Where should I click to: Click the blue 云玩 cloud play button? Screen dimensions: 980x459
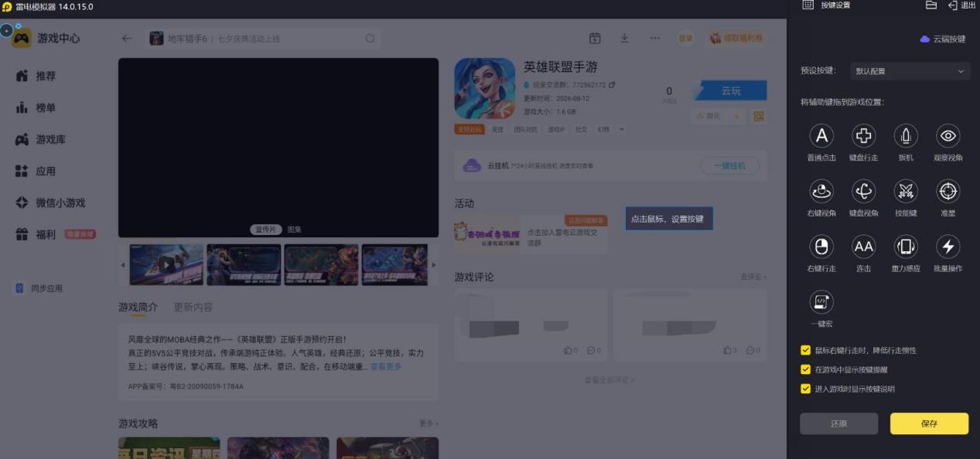(x=730, y=90)
